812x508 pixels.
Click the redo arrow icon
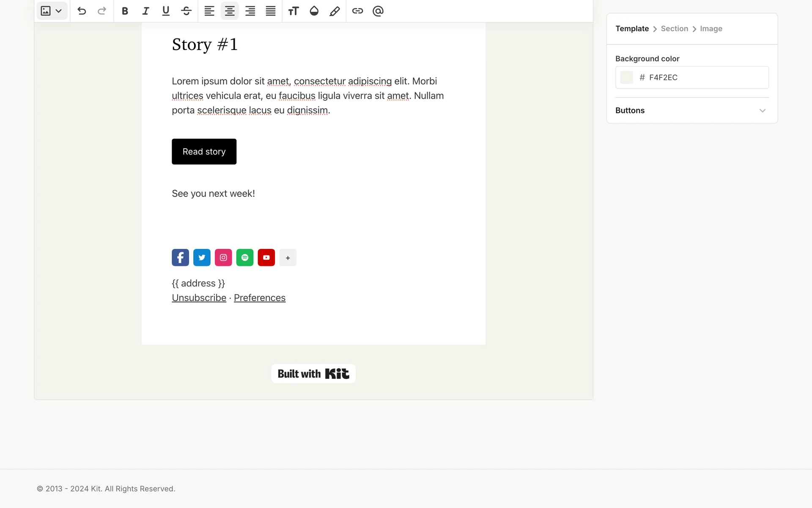[x=102, y=11]
